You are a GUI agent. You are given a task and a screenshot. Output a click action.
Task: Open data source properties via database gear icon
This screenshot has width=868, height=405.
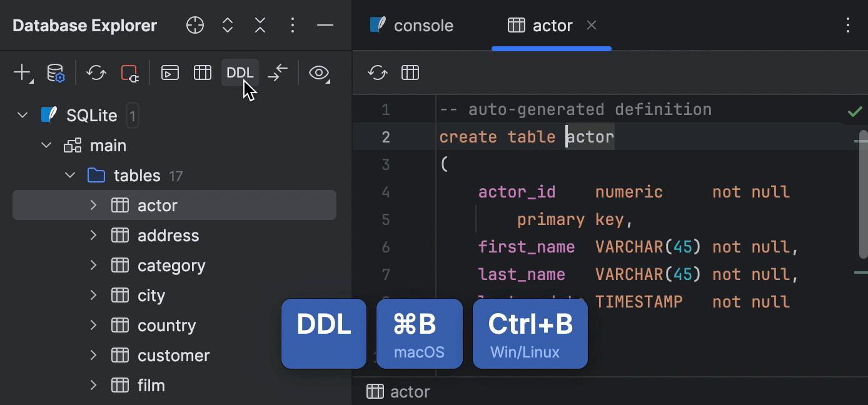(55, 72)
